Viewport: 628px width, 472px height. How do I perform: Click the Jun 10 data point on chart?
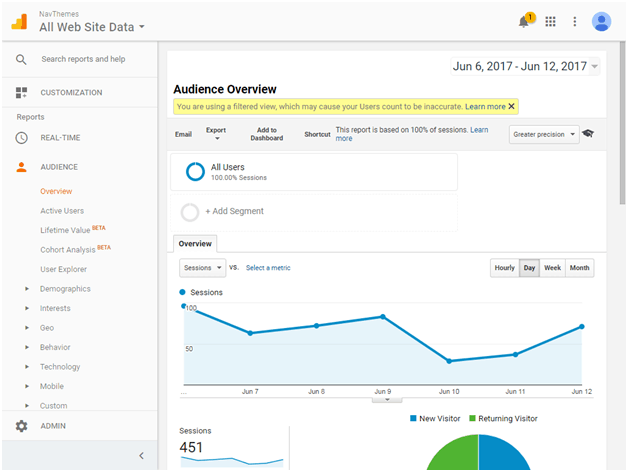(x=449, y=361)
